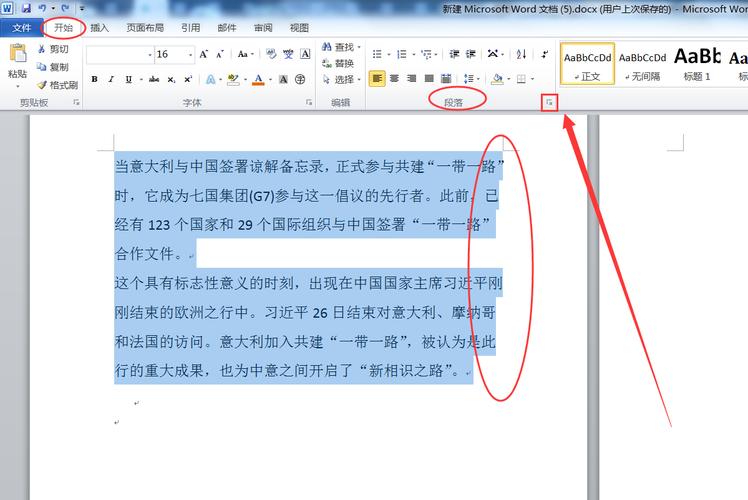The height and width of the screenshot is (500, 748).
Task: Open the highlight color dropdown arrow
Action: pos(245,79)
